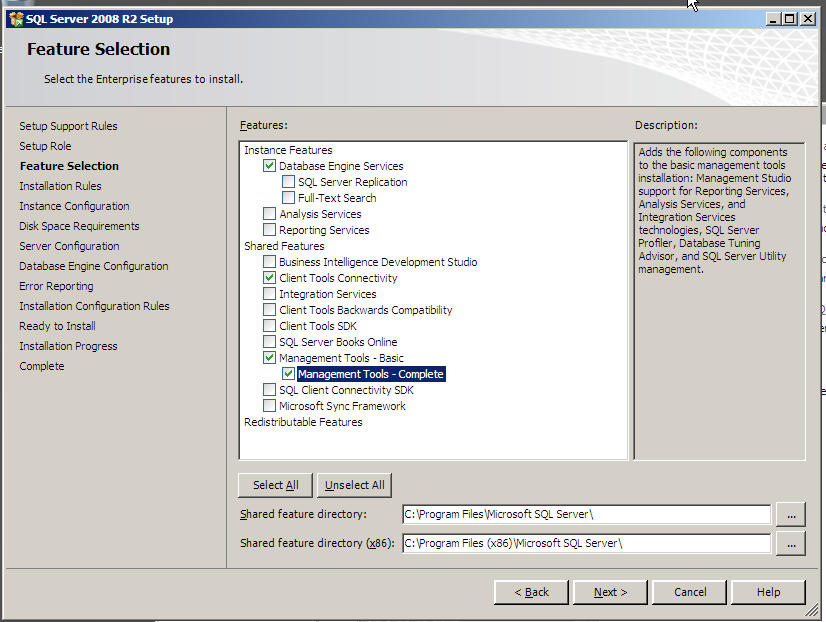Enable Client Tools Backwards Compatibility checkbox
Viewport: 826px width, 622px height.
(x=269, y=310)
